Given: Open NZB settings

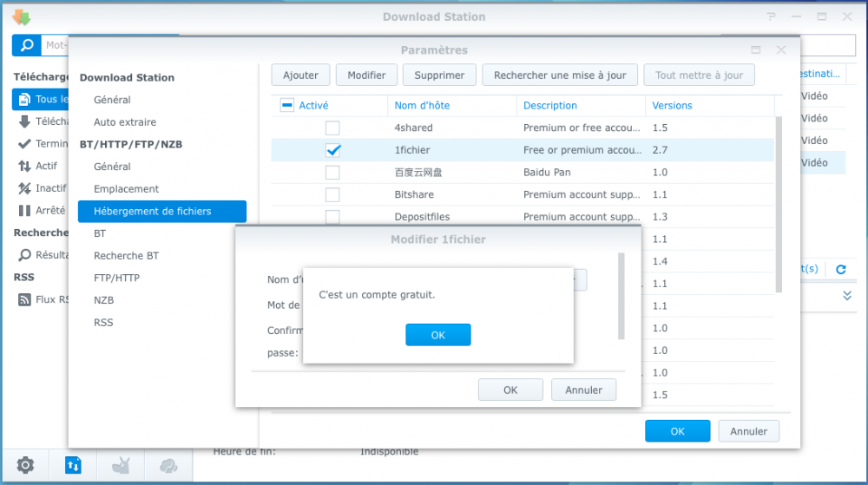Looking at the screenshot, I should (103, 300).
